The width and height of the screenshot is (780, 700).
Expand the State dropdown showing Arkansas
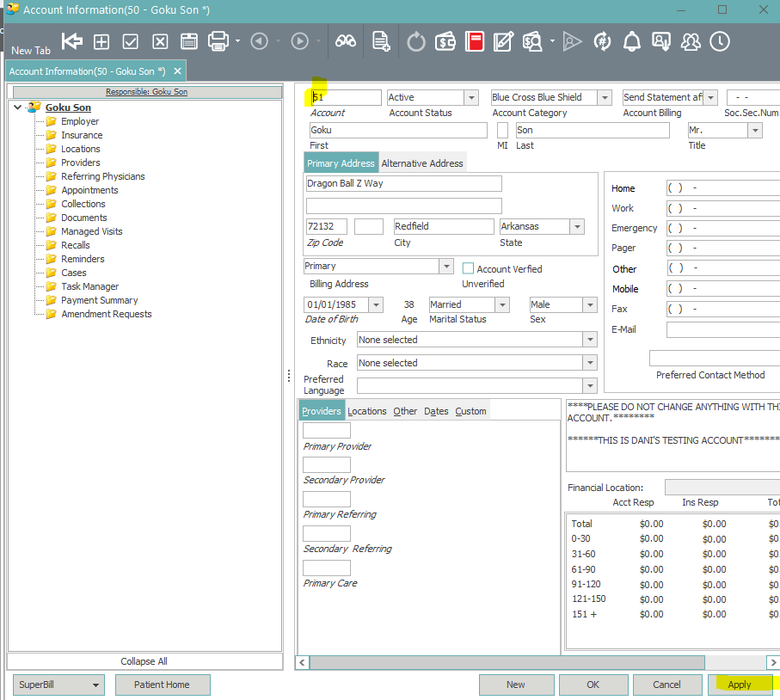577,227
